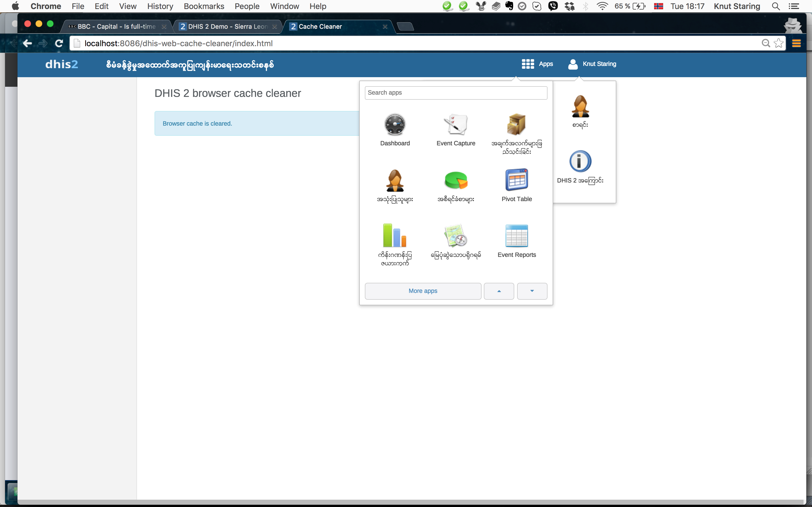Click the green pie chart app icon
The image size is (812, 507).
(x=456, y=180)
